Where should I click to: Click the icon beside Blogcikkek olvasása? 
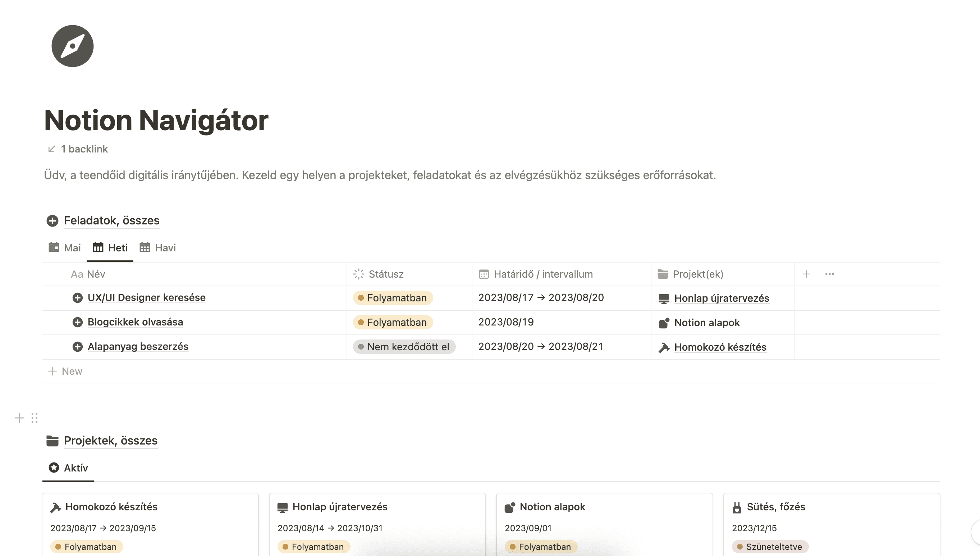coord(77,322)
